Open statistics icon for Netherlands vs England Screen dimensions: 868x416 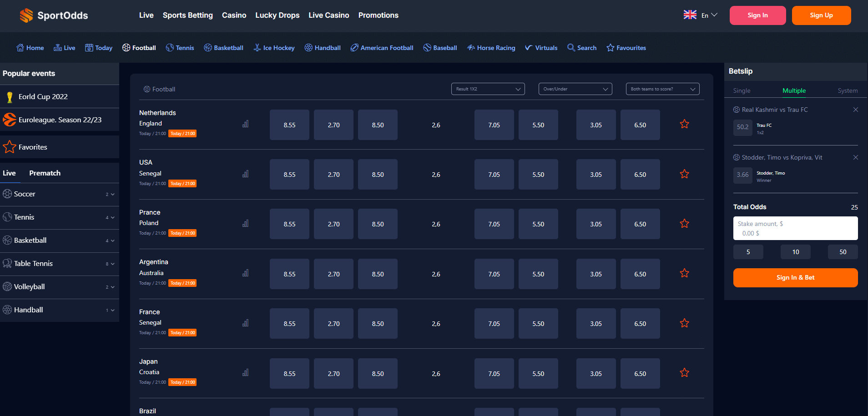point(245,124)
